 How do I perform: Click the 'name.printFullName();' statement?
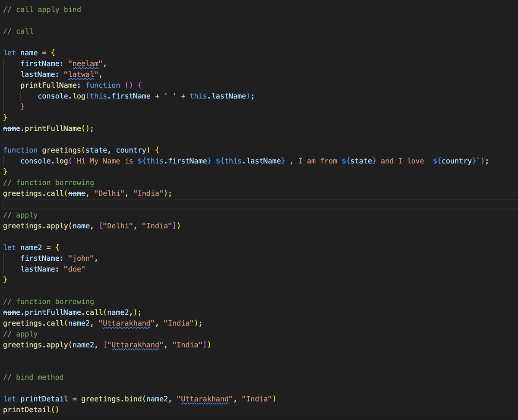[x=48, y=128]
